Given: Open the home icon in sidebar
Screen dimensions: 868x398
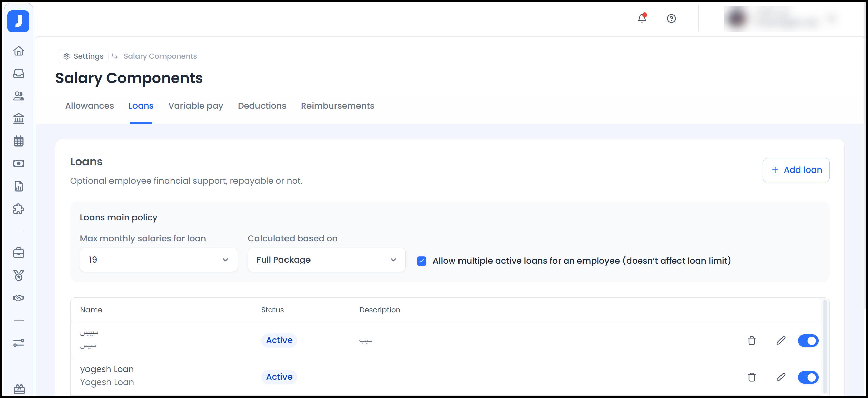Looking at the screenshot, I should click(x=19, y=51).
